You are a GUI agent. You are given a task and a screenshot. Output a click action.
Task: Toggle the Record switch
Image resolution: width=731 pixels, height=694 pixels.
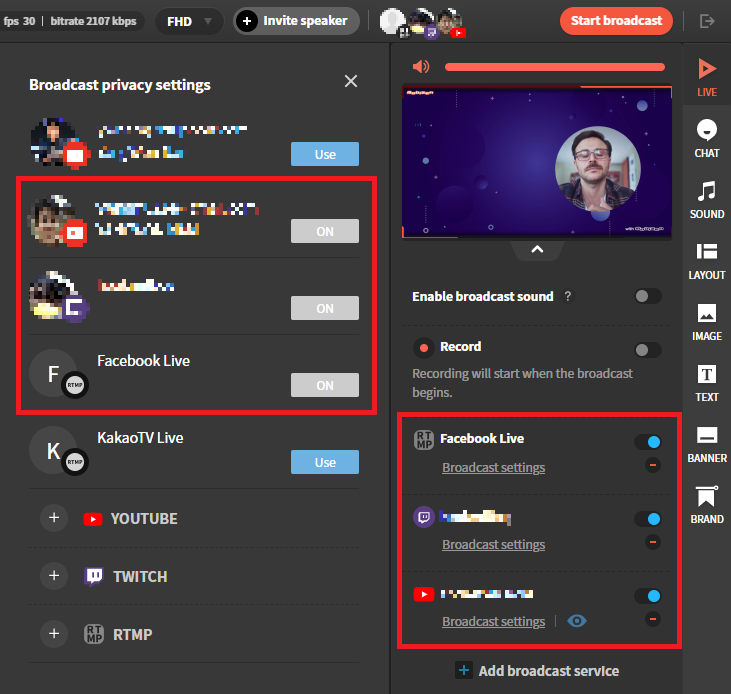(x=648, y=350)
